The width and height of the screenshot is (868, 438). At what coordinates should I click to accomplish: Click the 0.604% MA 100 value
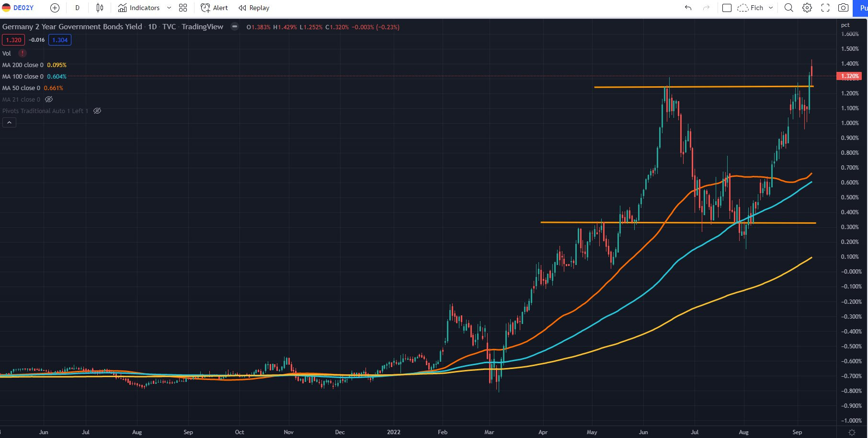pyautogui.click(x=57, y=76)
